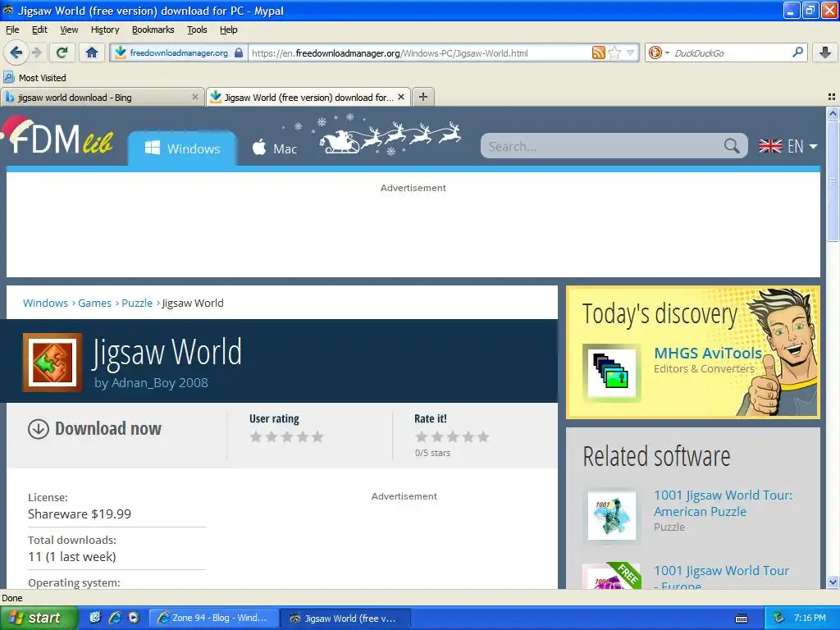The width and height of the screenshot is (840, 630).
Task: Open the DuckDuckGo search engine selector
Action: point(659,52)
